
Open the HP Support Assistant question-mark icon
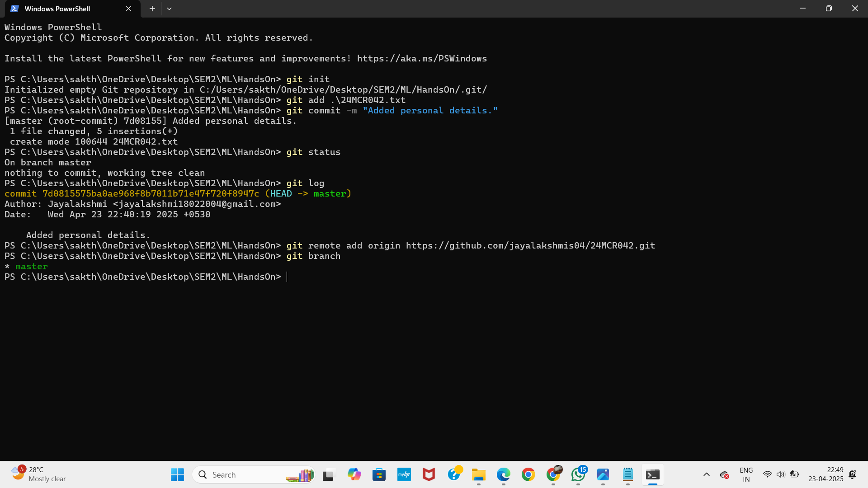click(454, 474)
